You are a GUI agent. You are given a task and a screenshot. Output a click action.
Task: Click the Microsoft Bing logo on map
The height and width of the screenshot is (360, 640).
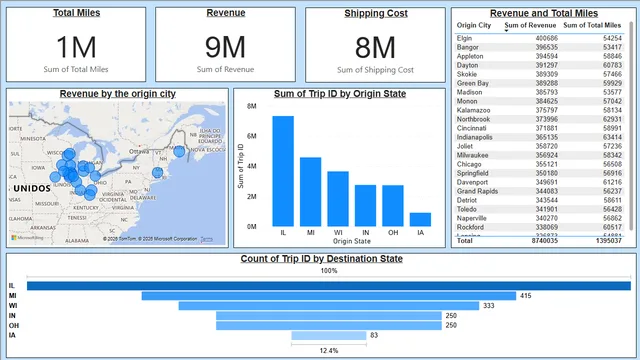27,238
